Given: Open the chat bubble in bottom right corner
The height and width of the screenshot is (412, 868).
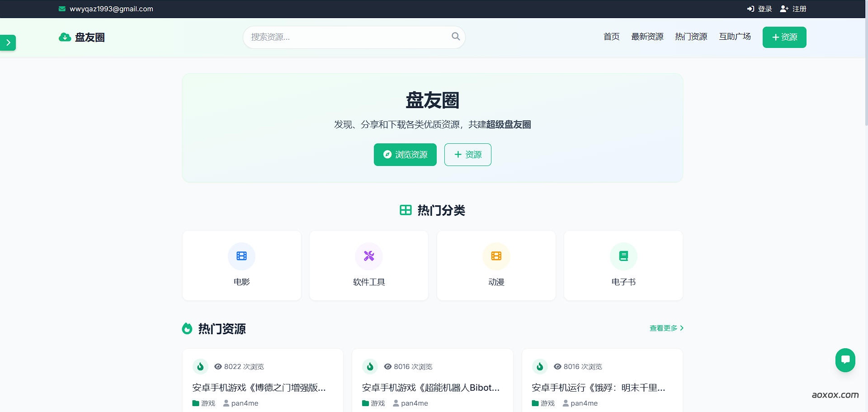Looking at the screenshot, I should pyautogui.click(x=845, y=360).
